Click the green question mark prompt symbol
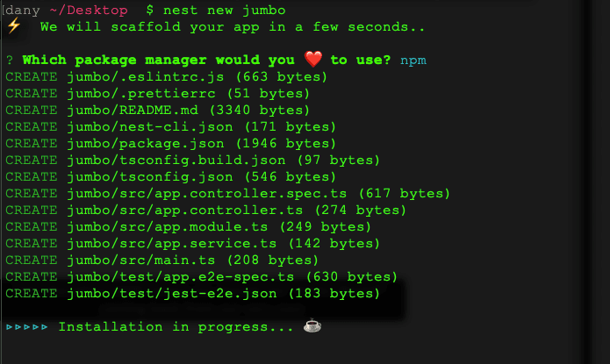 (x=9, y=61)
